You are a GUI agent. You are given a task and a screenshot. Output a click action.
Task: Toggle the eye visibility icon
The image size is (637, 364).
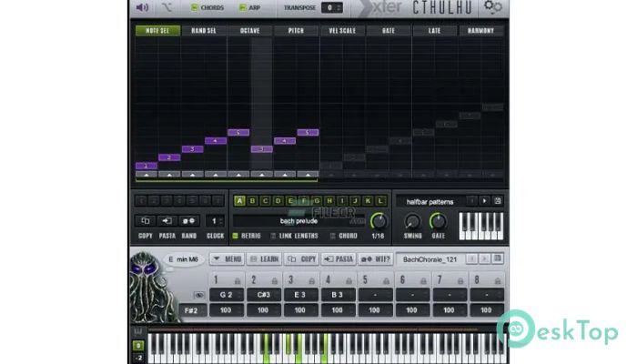tap(199, 295)
